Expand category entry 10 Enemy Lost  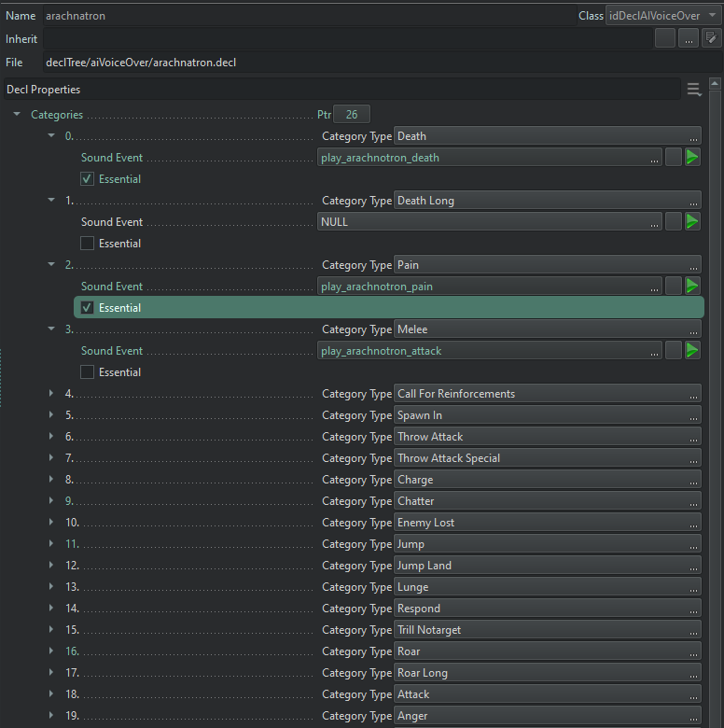[x=51, y=522]
